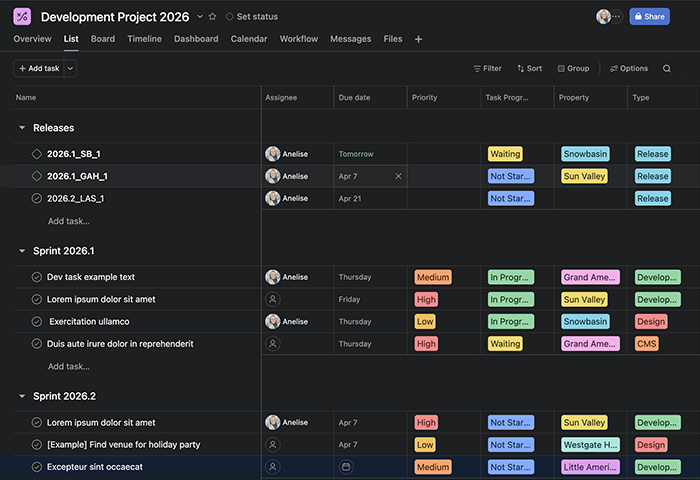
Task: Click Add task under Releases
Action: 69,221
